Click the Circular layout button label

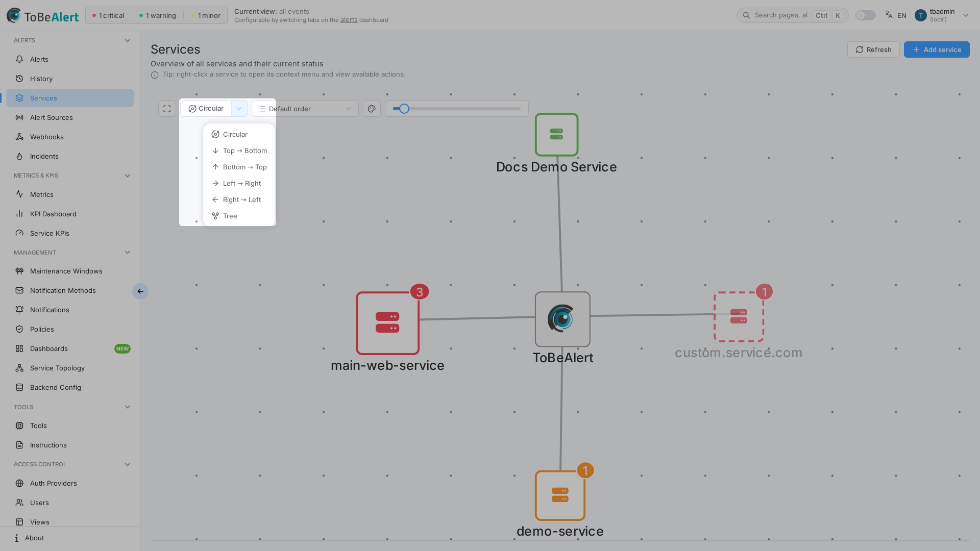(206, 109)
